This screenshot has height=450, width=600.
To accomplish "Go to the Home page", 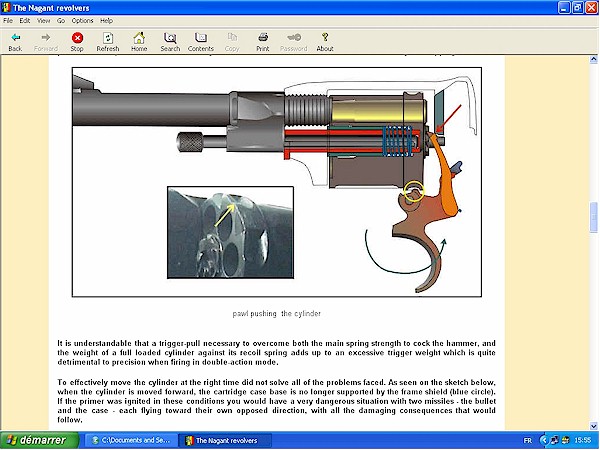I will [x=139, y=41].
